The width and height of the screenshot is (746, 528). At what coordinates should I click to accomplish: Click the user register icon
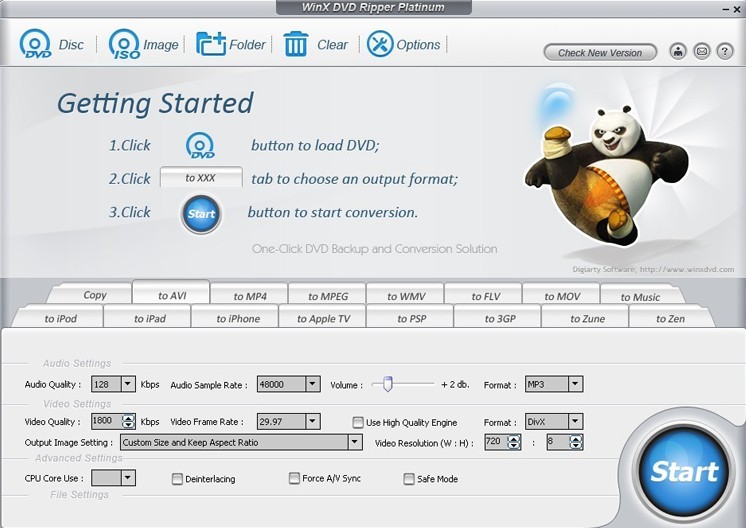678,51
